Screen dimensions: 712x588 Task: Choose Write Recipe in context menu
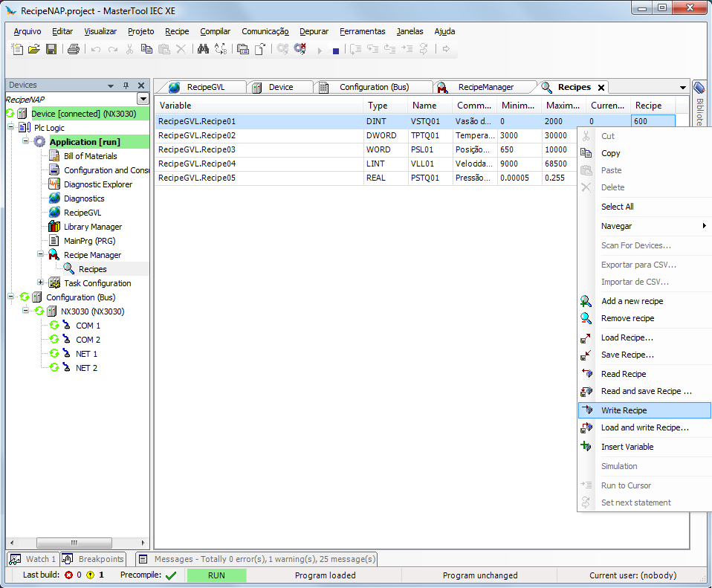pyautogui.click(x=624, y=410)
